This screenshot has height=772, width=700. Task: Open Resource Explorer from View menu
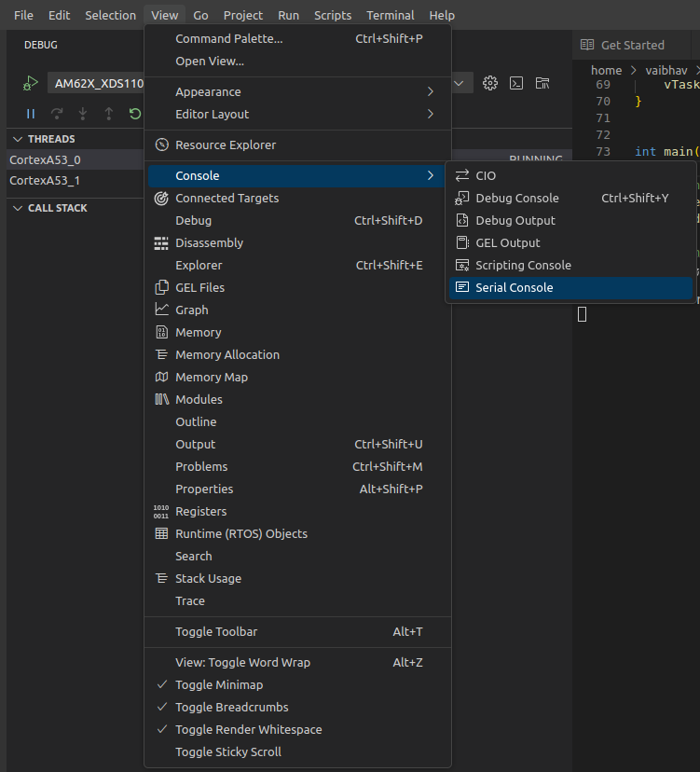226,145
